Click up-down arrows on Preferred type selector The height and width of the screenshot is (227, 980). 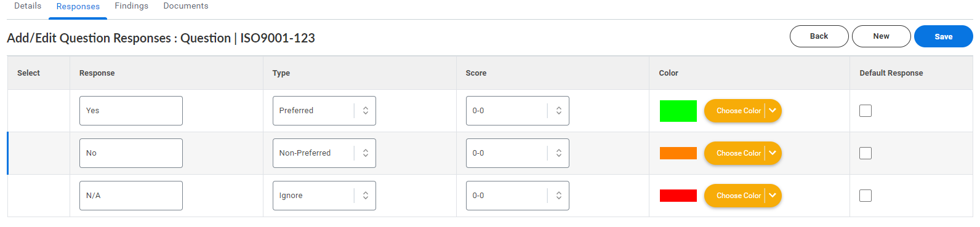coord(365,111)
